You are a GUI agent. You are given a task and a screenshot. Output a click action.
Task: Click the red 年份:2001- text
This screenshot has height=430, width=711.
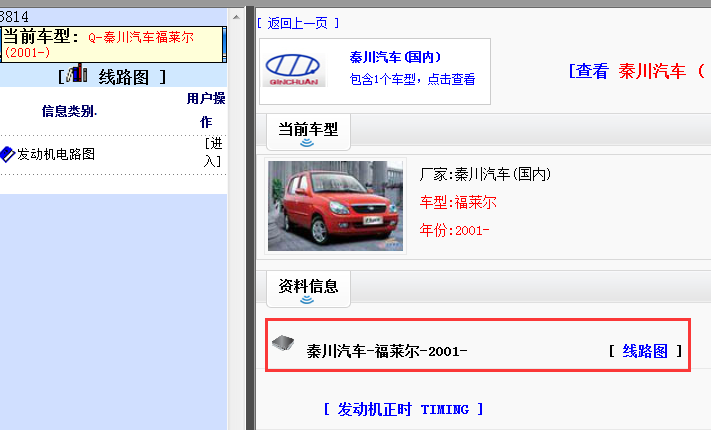(x=454, y=230)
